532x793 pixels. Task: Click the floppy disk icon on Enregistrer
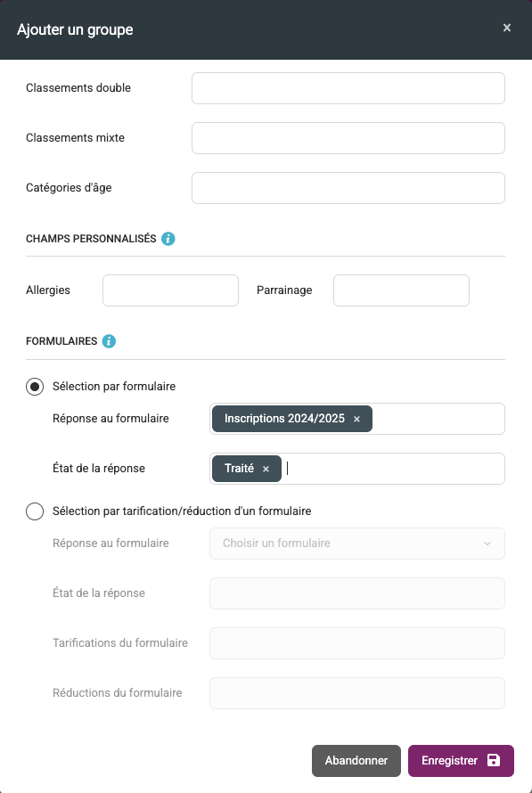click(493, 760)
